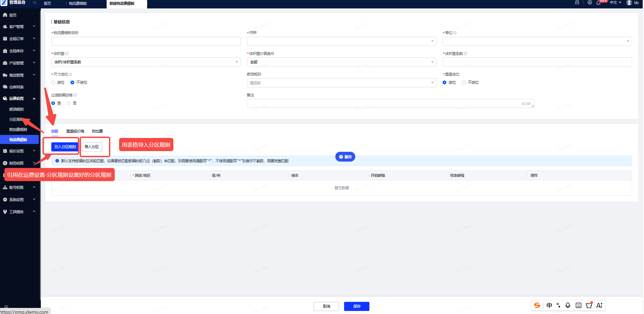Open the message inbox icon in header
644x314 pixels.
pyautogui.click(x=577, y=2)
